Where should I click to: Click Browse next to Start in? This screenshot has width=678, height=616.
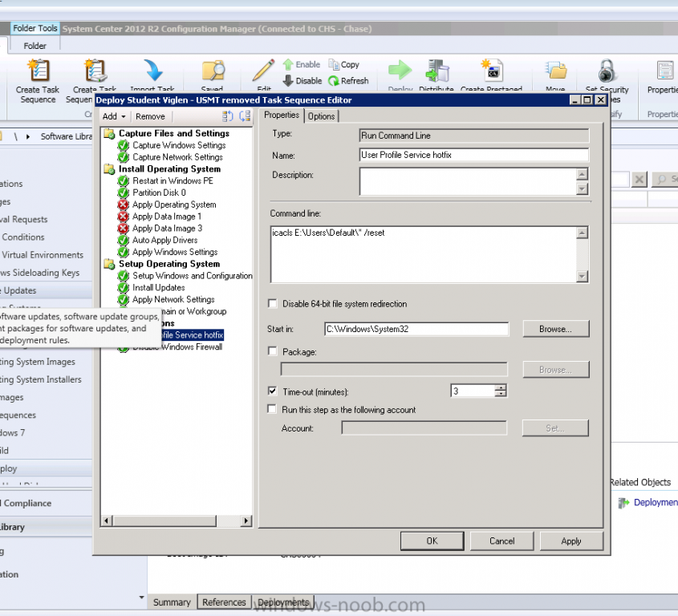(555, 329)
